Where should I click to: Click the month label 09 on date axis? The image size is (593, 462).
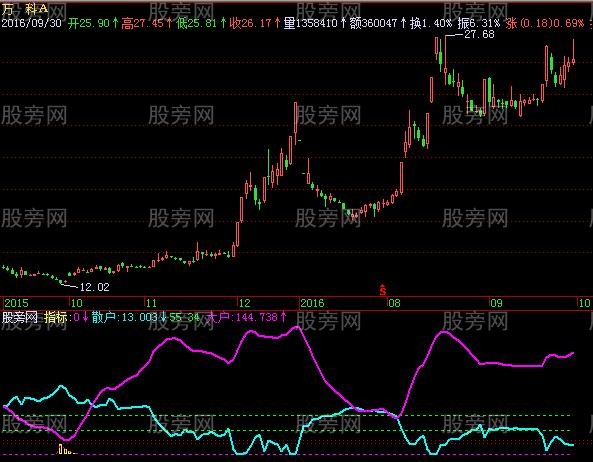pos(496,303)
